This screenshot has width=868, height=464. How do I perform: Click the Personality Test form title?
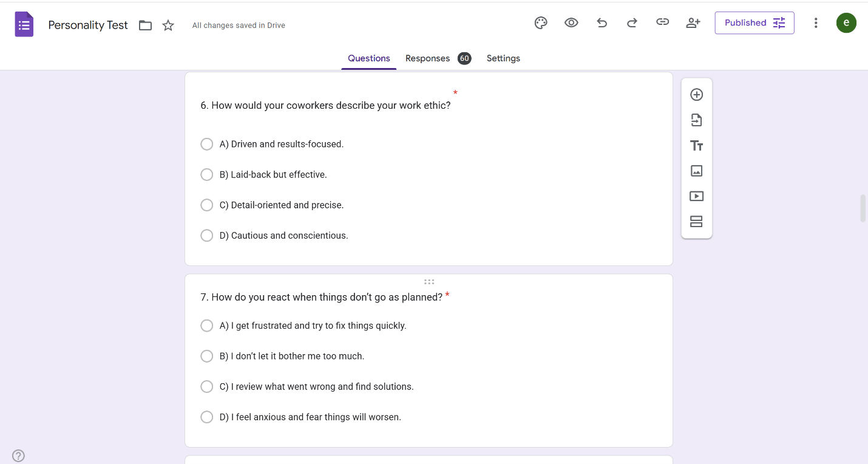88,25
